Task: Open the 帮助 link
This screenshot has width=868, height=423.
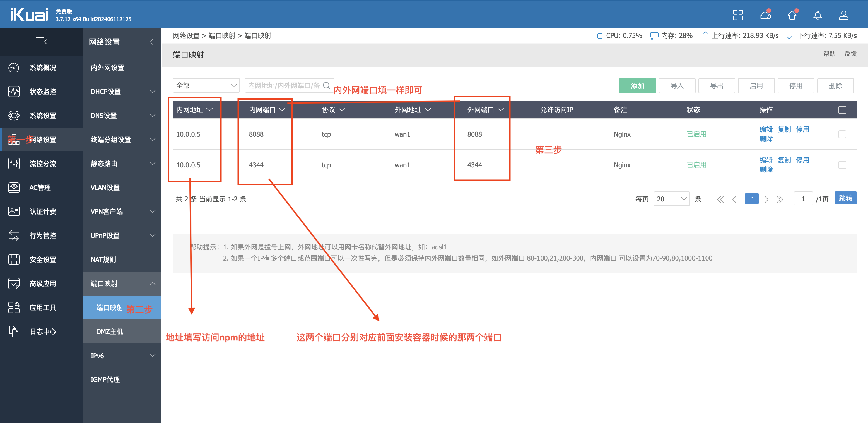Action: (829, 54)
